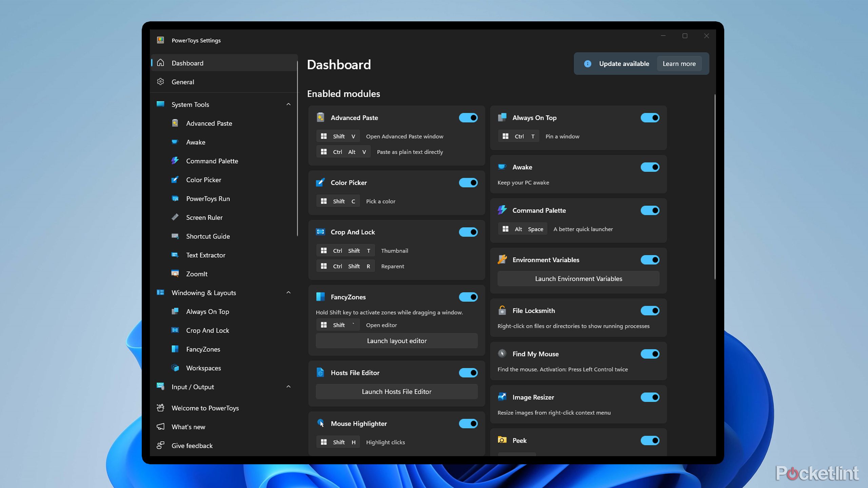Click the PowerToys app logo in titlebar
The image size is (868, 488).
(161, 40)
